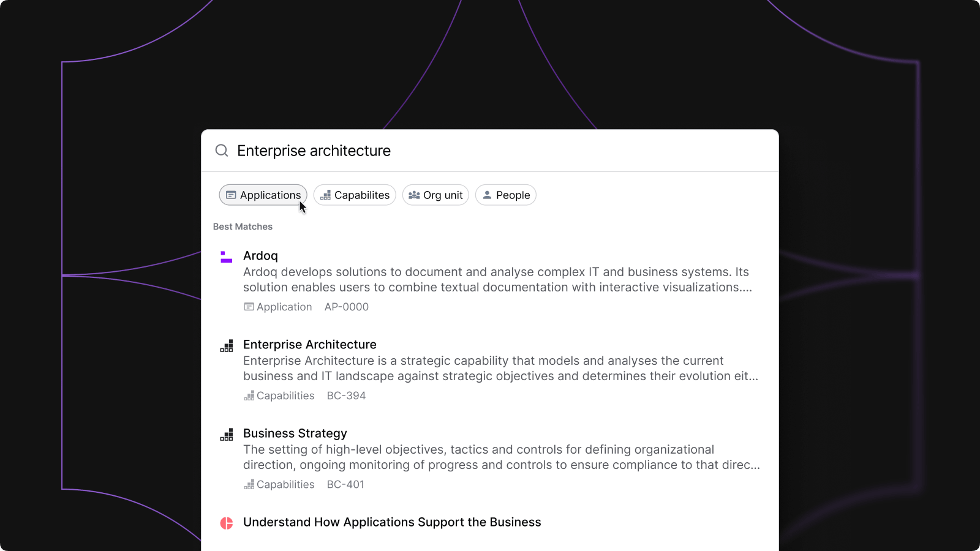The width and height of the screenshot is (980, 551).
Task: Click the BC-401 identifier
Action: (345, 485)
